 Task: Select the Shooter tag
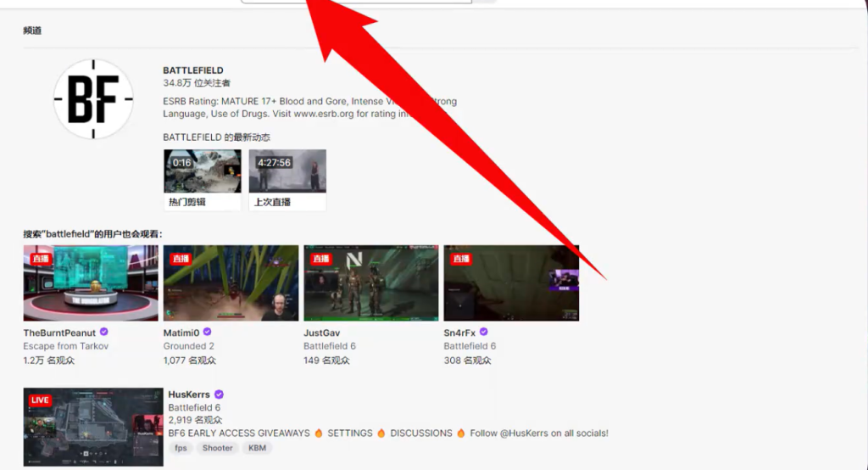point(218,448)
